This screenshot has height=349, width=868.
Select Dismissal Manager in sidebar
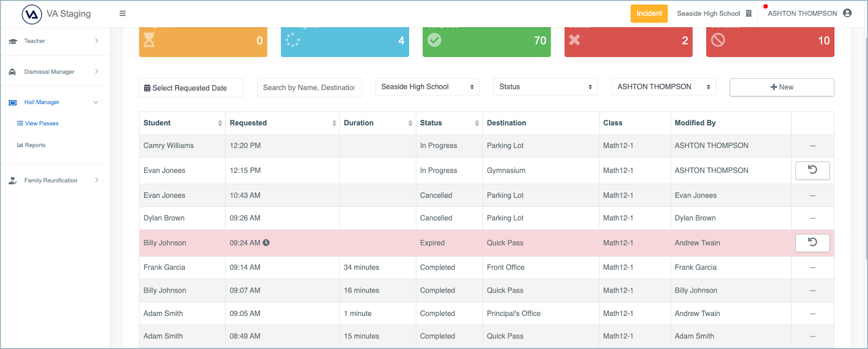49,72
